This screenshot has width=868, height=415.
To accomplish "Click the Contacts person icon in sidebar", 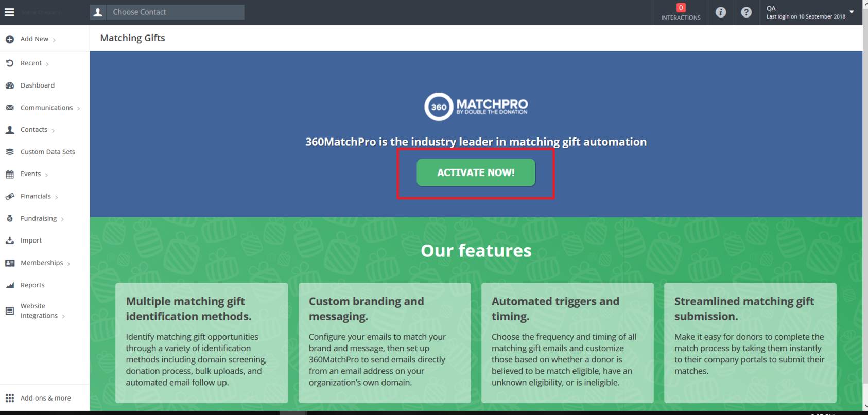I will point(10,130).
